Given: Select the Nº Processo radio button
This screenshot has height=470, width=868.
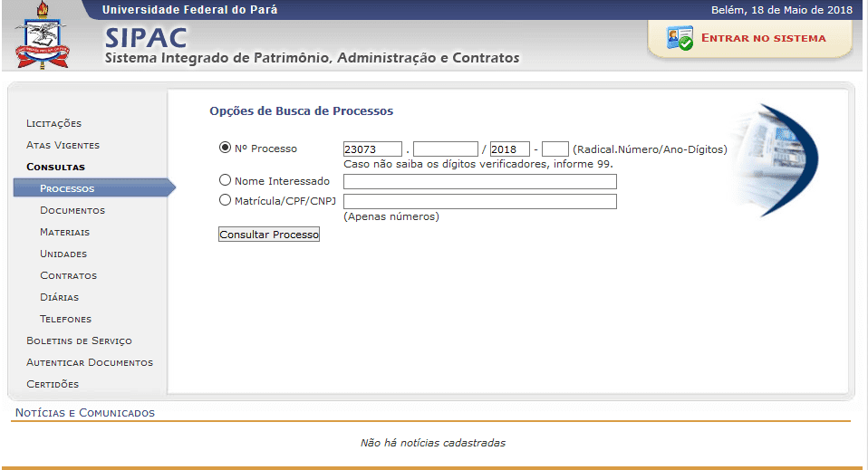Looking at the screenshot, I should [225, 148].
